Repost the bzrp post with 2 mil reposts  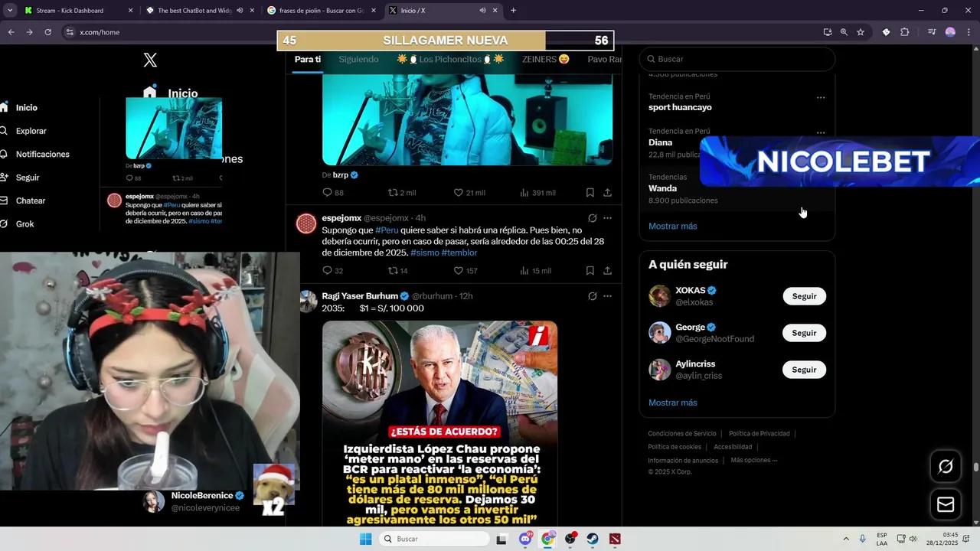402,193
